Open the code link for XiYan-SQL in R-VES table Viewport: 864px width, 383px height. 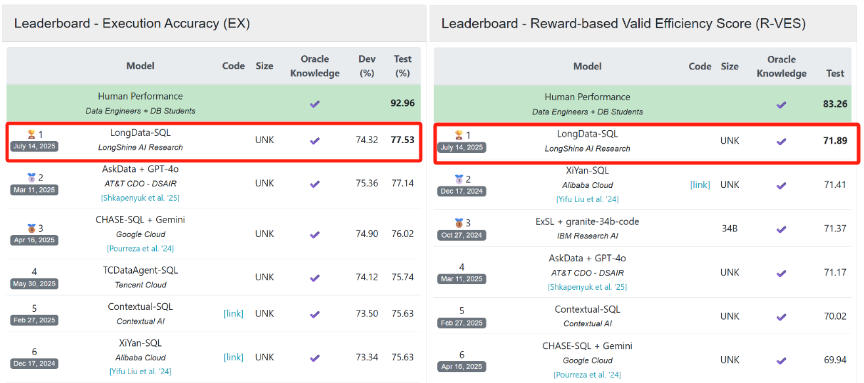click(x=700, y=185)
